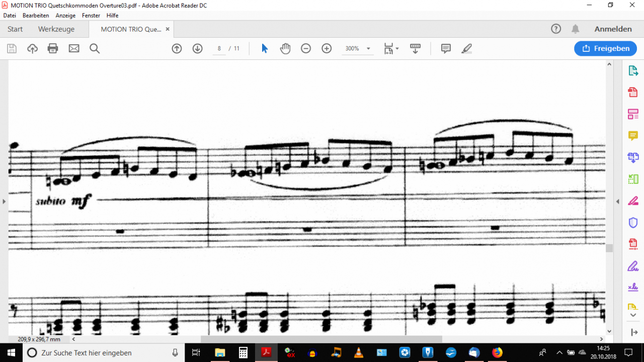The height and width of the screenshot is (362, 644).
Task: Open Calculator from the taskbar
Action: click(x=243, y=352)
